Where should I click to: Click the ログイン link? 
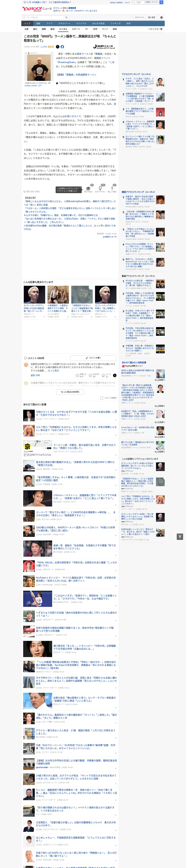tap(57, 11)
